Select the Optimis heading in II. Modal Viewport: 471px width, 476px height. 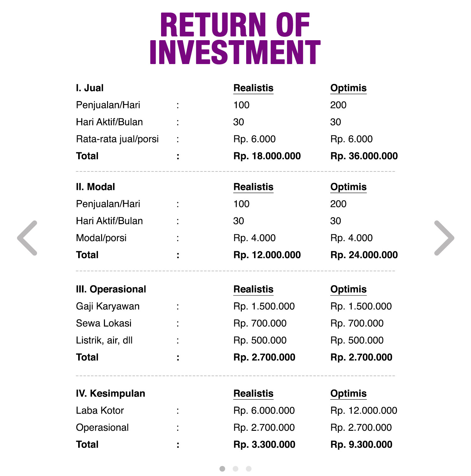(348, 187)
